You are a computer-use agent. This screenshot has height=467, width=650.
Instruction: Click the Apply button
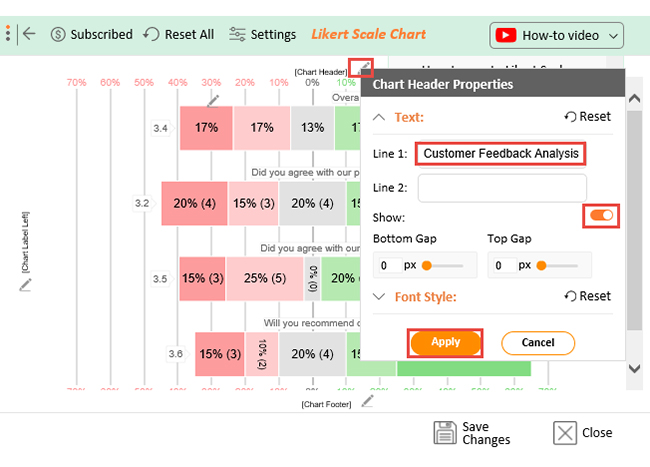pos(446,343)
